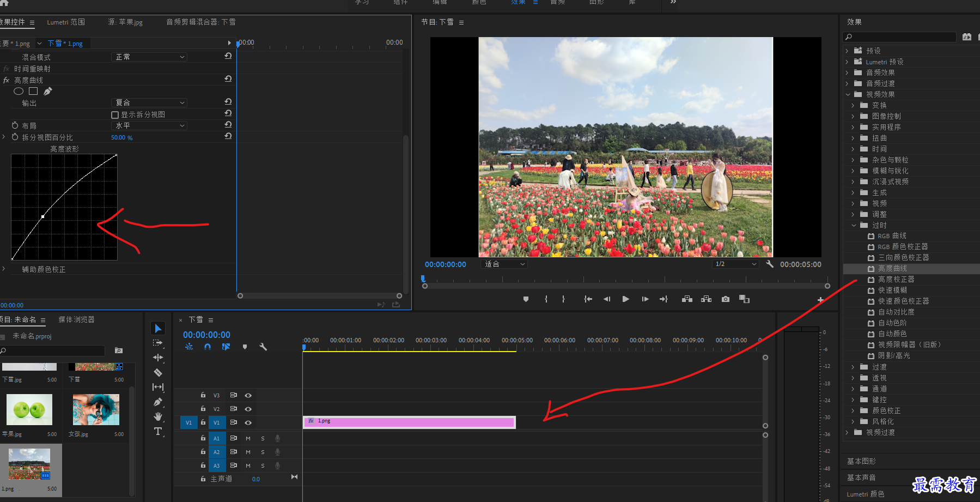
Task: Select 自动对比度 effect
Action: (x=896, y=312)
